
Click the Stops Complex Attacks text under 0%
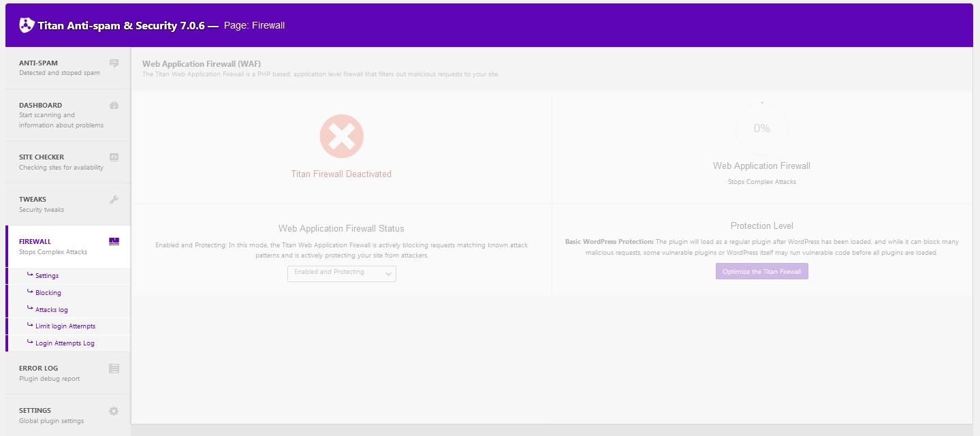pos(761,182)
